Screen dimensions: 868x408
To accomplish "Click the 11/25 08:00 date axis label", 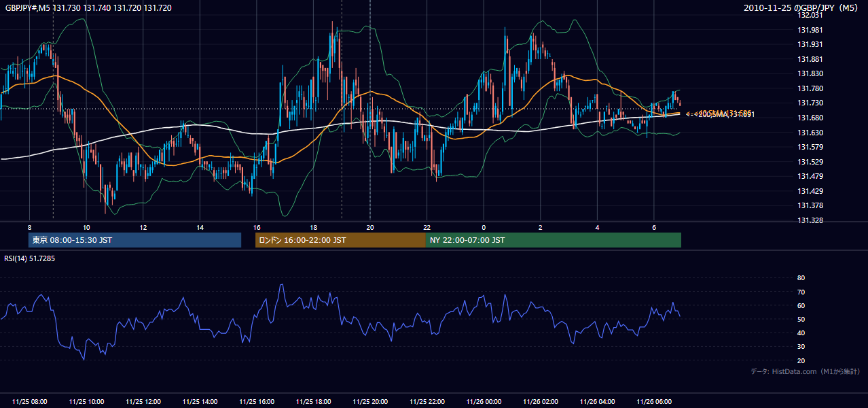I will pyautogui.click(x=30, y=401).
